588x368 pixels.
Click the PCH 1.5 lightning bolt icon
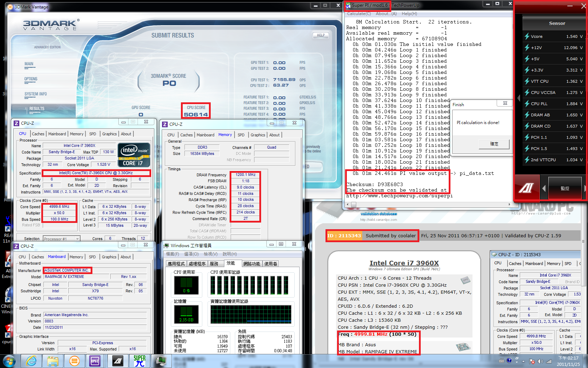tap(527, 148)
